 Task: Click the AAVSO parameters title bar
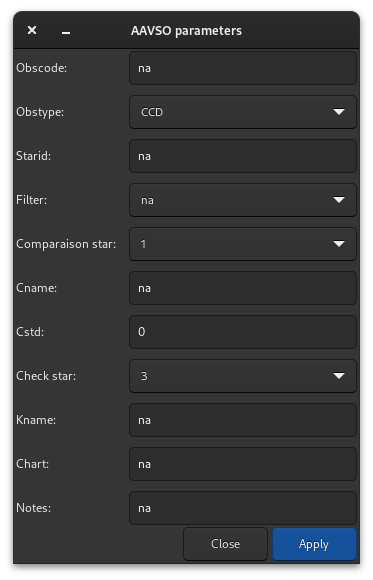[186, 30]
